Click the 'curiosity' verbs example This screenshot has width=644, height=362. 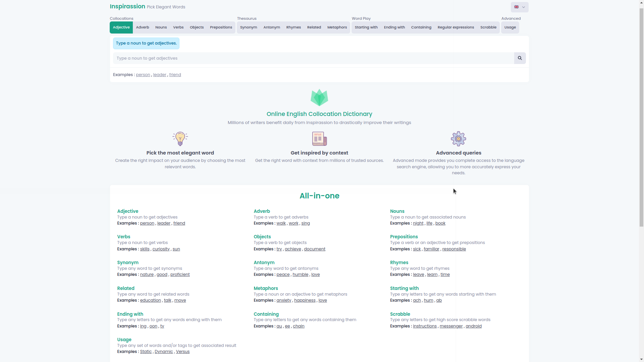(161, 249)
